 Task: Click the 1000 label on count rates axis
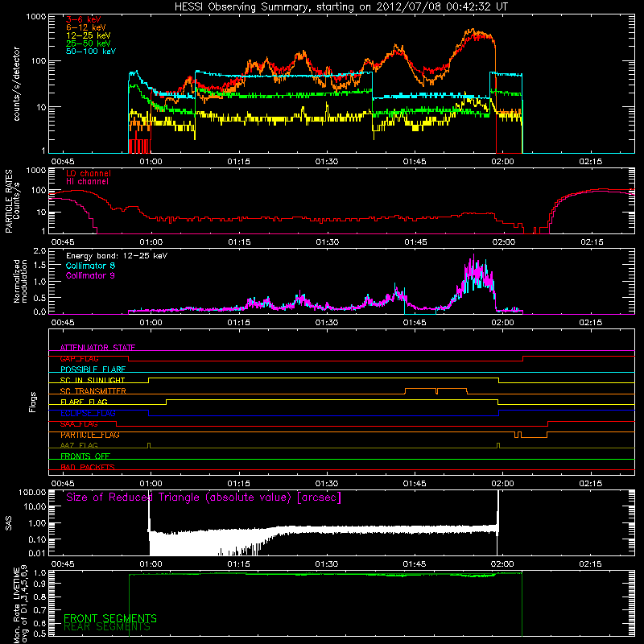(36, 17)
